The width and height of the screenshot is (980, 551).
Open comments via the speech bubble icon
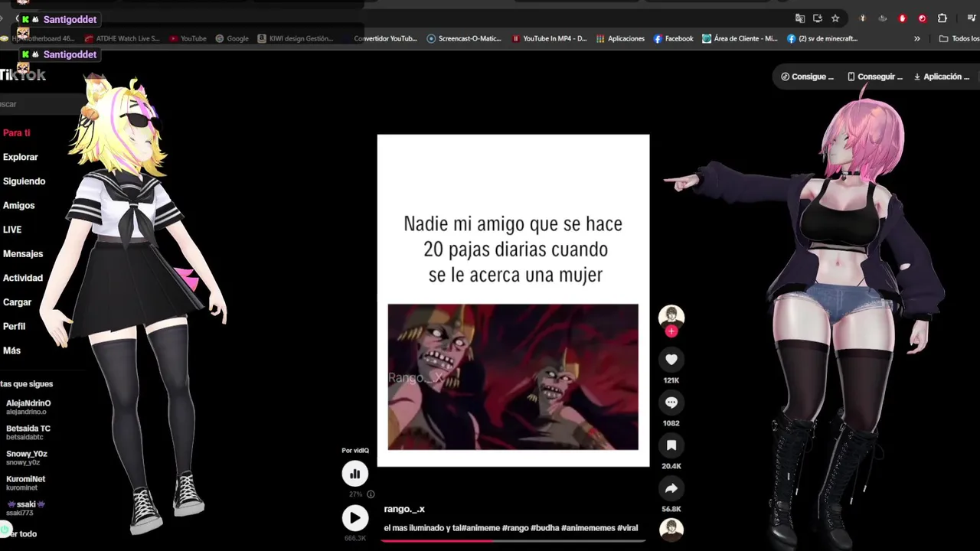pos(671,403)
